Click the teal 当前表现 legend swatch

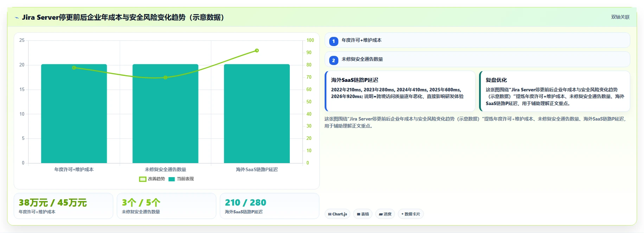point(172,179)
